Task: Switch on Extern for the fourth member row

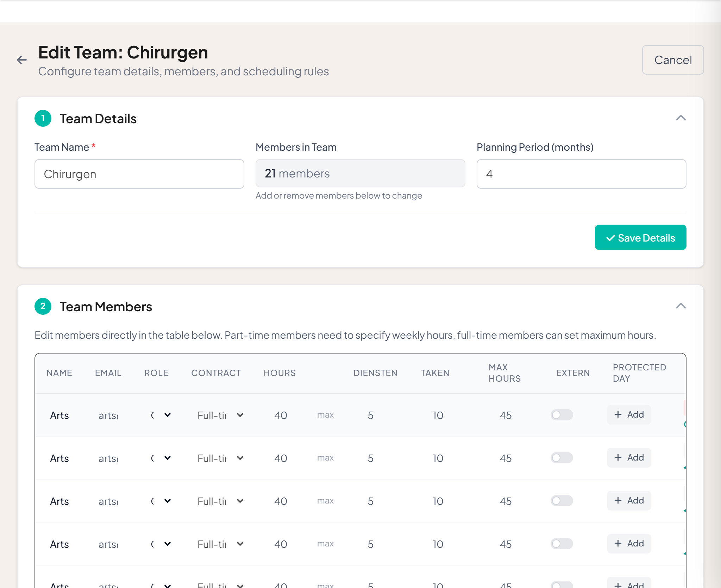Action: point(561,543)
